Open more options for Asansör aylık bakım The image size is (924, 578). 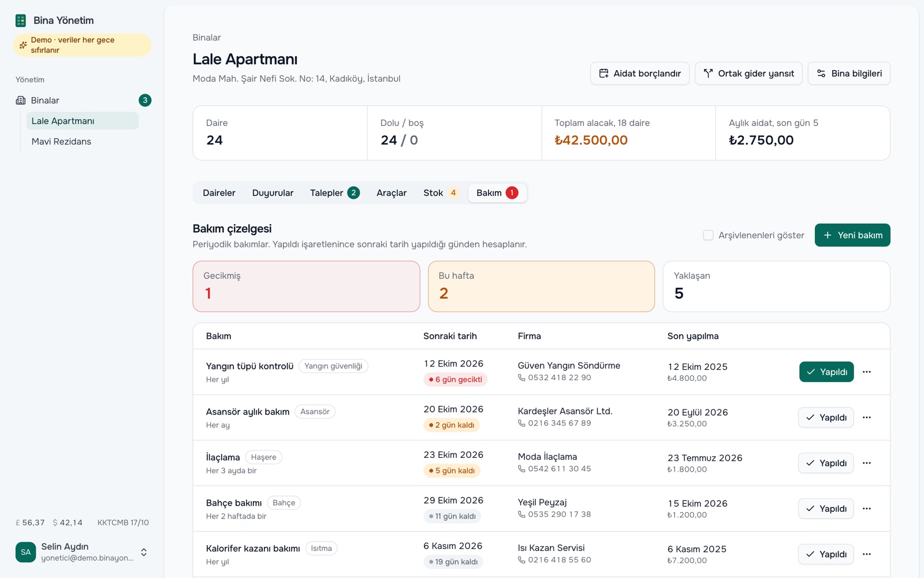pos(866,417)
